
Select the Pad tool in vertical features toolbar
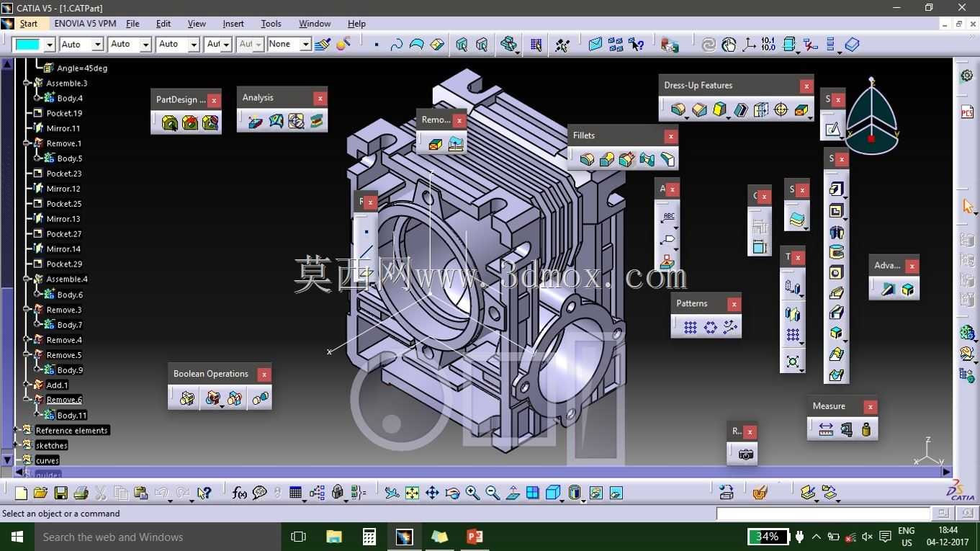coord(836,189)
